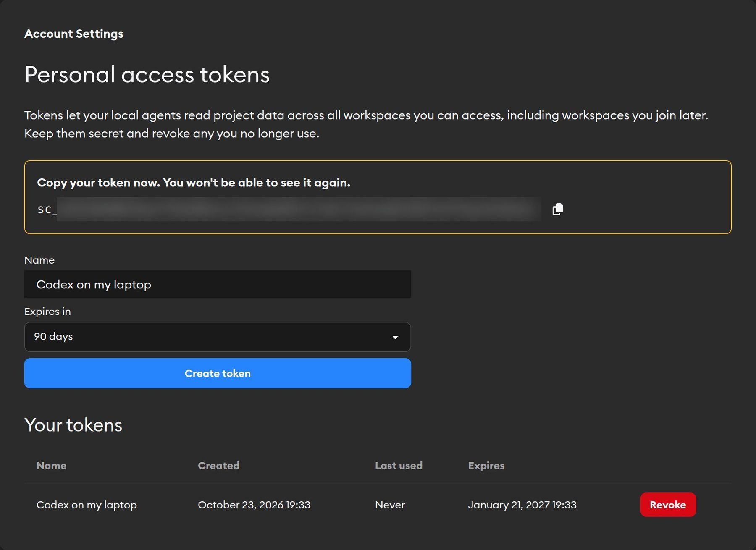
Task: Click the January 21, 2027 19:33 expiry date
Action: (x=522, y=505)
